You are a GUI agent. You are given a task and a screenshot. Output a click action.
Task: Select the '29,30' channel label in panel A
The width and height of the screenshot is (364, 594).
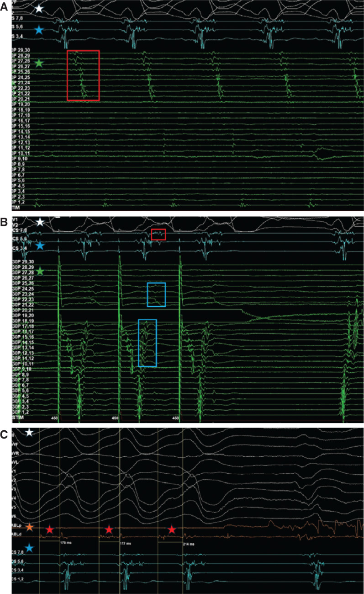(x=21, y=49)
